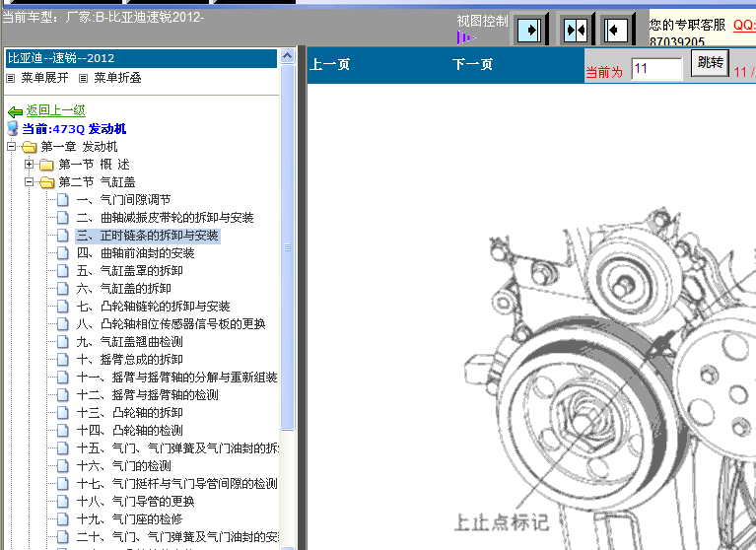Screen dimensions: 756x550
Task: Click the QQ customer service link
Action: tap(744, 25)
